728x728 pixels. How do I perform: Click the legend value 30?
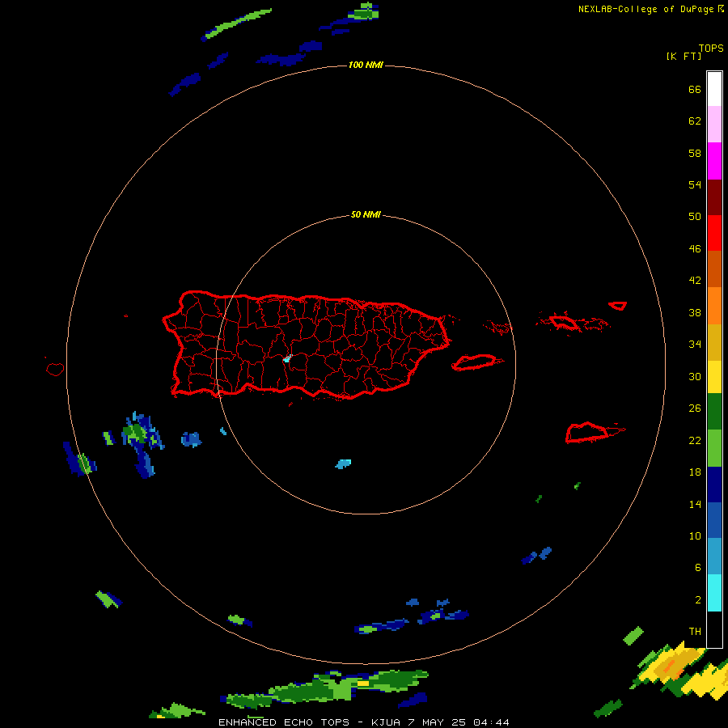[x=695, y=376]
